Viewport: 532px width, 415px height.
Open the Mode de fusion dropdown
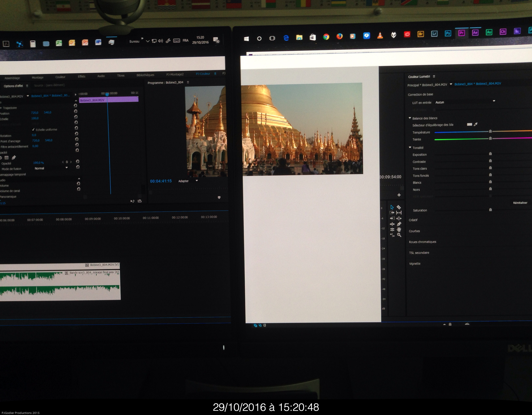pyautogui.click(x=66, y=168)
